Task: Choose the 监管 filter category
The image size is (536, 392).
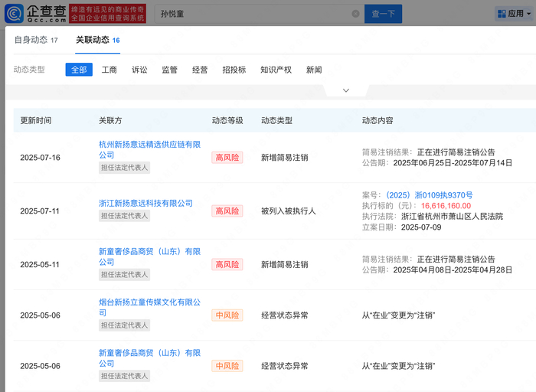Action: pos(169,70)
